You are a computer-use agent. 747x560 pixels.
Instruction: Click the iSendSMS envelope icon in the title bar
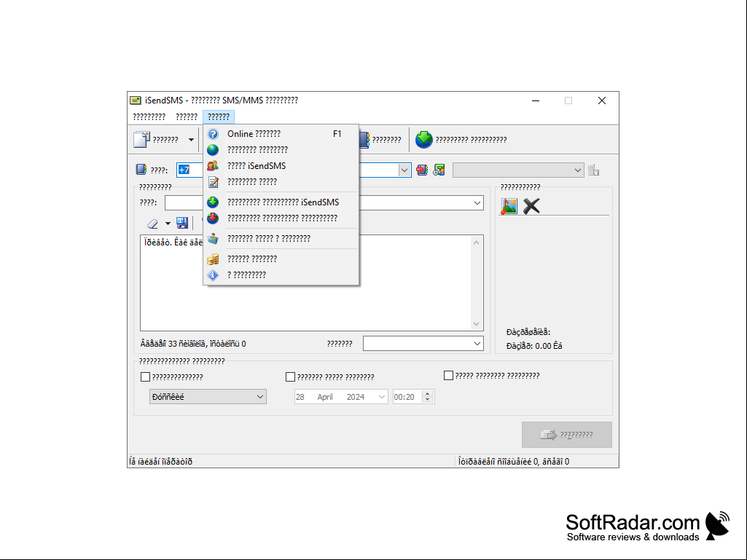pos(136,100)
